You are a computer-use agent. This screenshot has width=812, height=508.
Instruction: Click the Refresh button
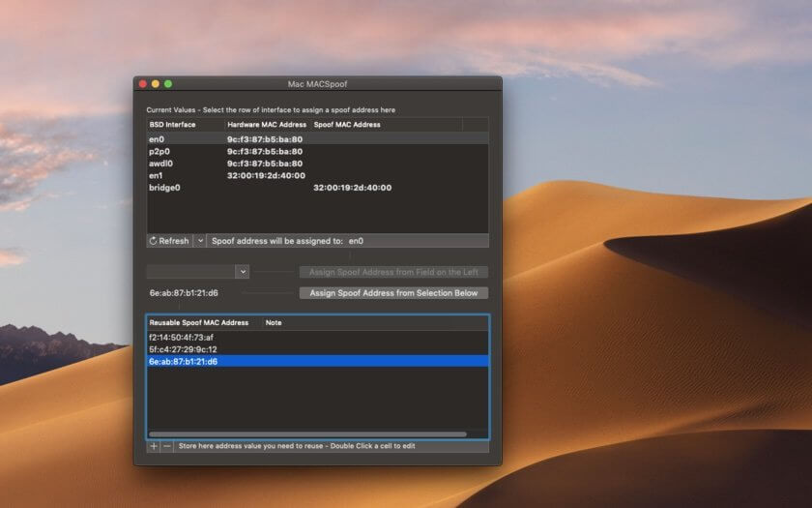[x=168, y=241]
